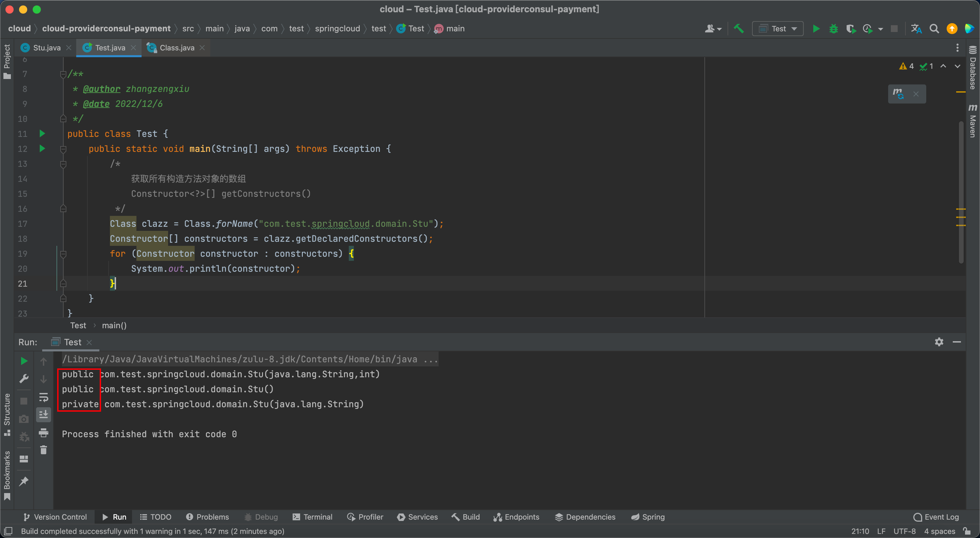Collapse the block comment at line 13
980x538 pixels.
[x=63, y=164]
